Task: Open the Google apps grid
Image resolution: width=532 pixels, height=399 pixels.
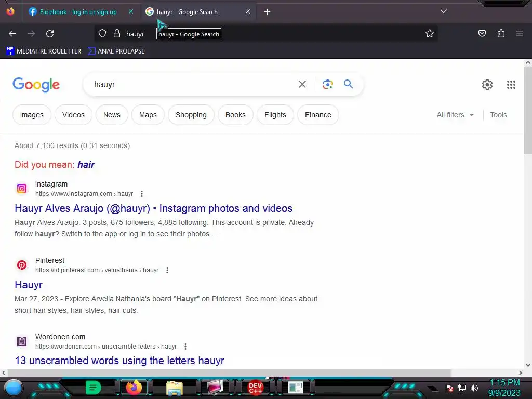Action: click(511, 85)
